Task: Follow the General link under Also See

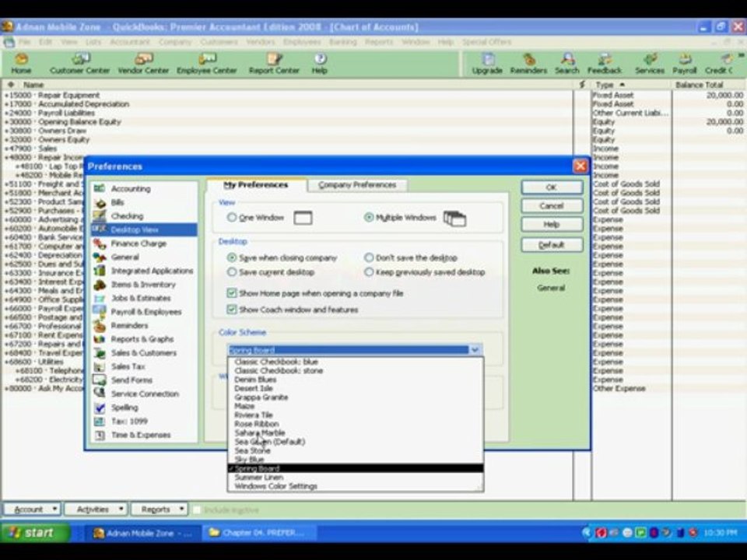Action: [x=551, y=288]
